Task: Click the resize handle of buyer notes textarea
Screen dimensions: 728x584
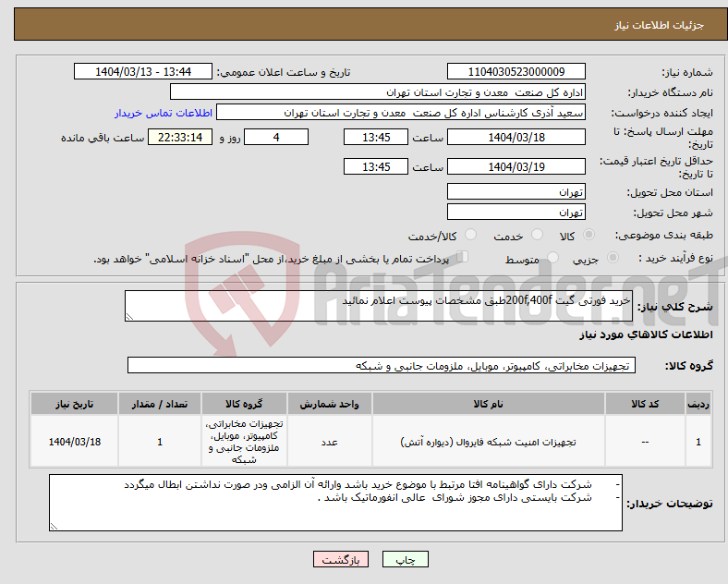Action: pos(54,527)
